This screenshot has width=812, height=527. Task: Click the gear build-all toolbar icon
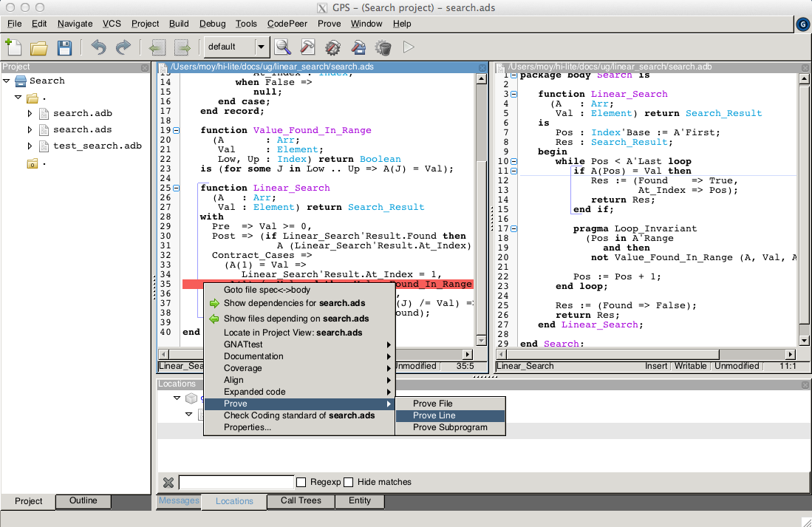point(333,47)
